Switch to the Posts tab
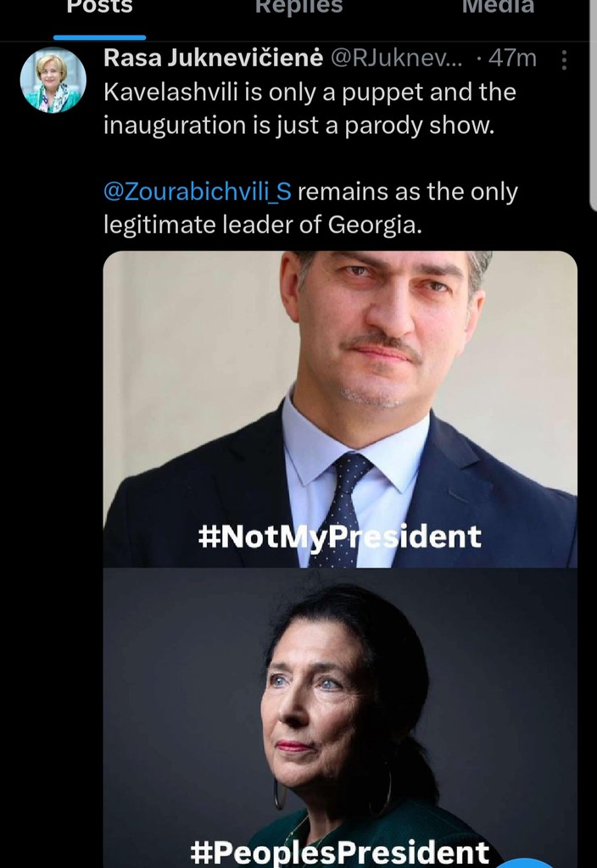The height and width of the screenshot is (868, 597). (x=100, y=8)
